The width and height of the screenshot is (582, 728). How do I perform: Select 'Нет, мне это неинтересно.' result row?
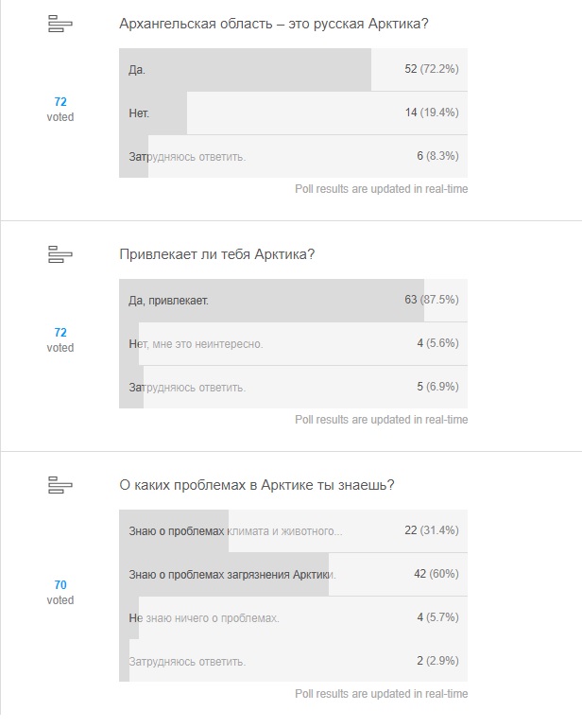[293, 343]
